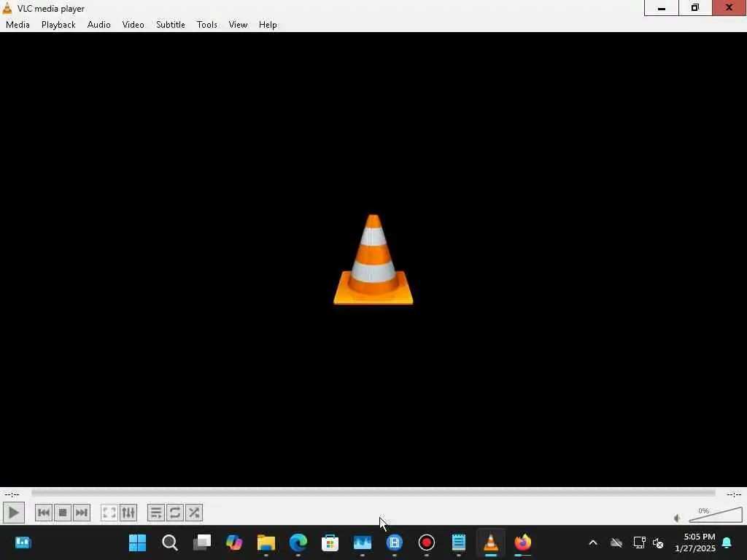
Task: Toggle the playlist view
Action: [156, 513]
